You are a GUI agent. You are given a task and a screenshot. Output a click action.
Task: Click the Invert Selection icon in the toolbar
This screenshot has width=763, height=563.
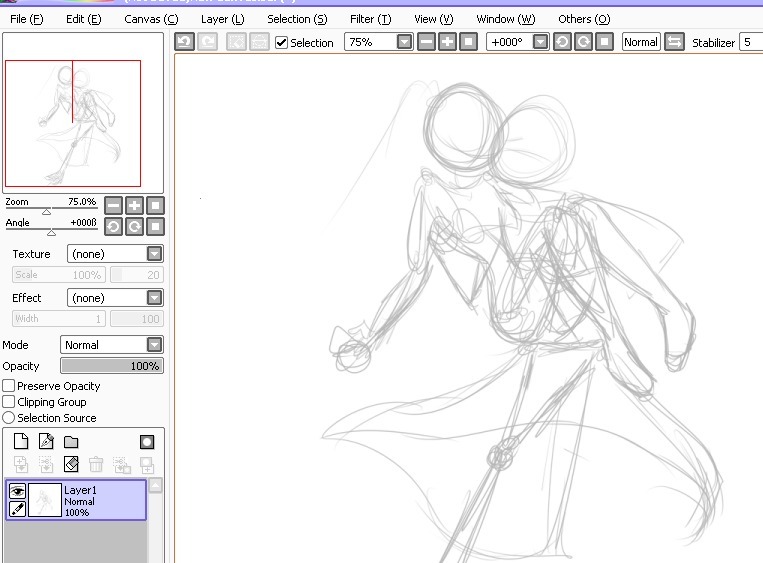tap(259, 42)
